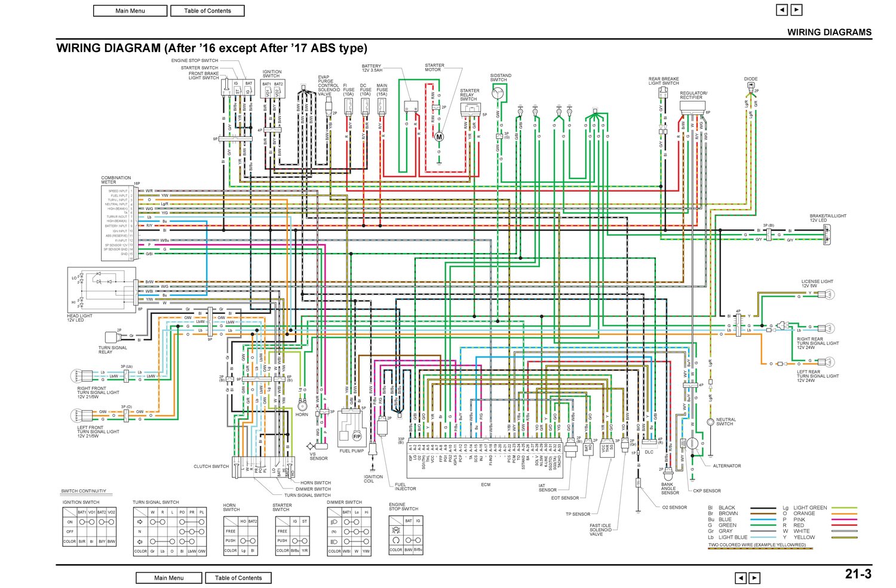Click the 'TURN SIGNAL RELAY' label

112,350
